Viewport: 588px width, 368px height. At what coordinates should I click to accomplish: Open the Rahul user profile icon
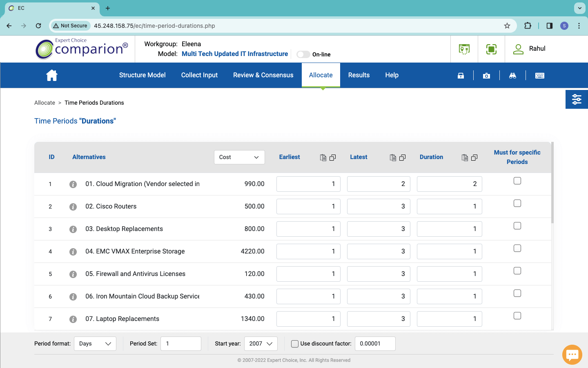pyautogui.click(x=518, y=49)
